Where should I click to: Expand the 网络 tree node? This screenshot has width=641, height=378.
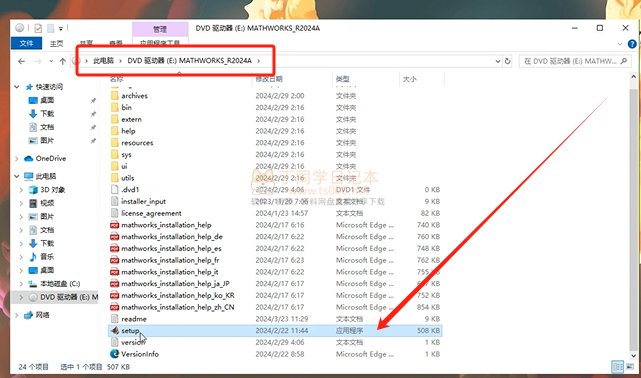tap(17, 315)
